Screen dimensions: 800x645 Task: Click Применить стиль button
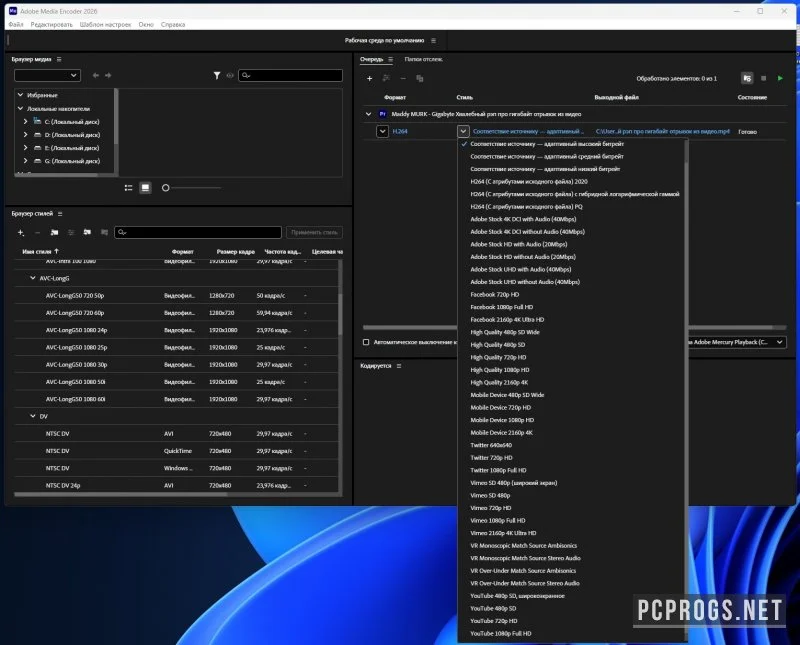pyautogui.click(x=314, y=233)
